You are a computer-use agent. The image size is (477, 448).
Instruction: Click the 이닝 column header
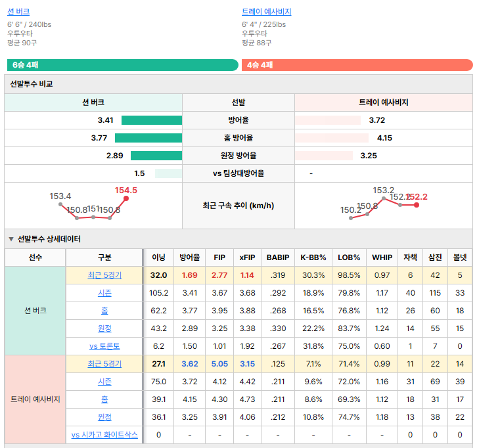click(158, 258)
